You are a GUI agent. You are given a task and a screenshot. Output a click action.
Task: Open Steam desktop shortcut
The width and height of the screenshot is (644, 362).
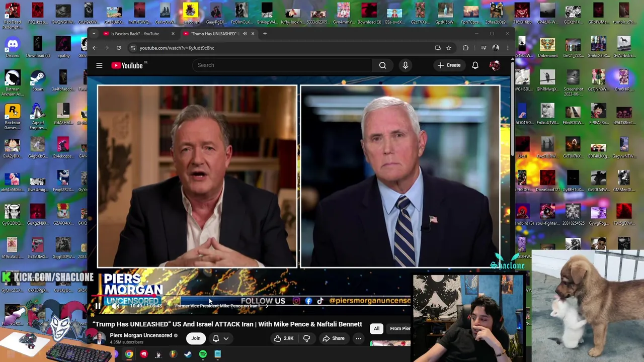[38, 80]
